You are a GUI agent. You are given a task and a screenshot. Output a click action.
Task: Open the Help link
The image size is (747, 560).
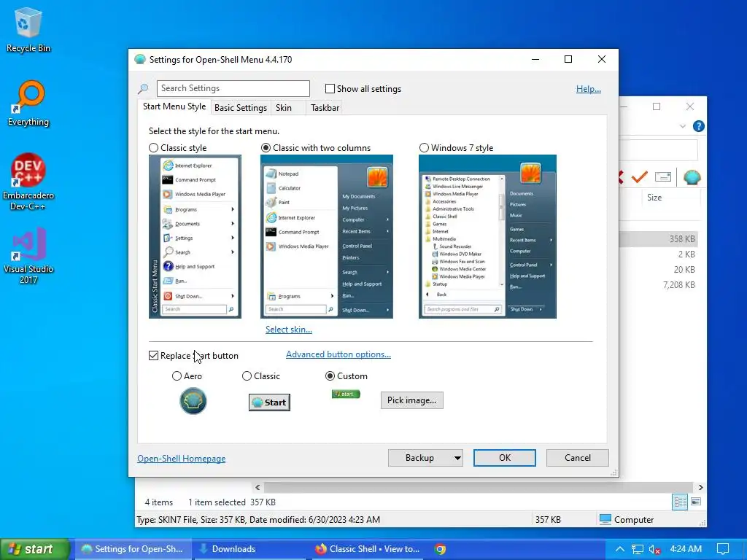589,88
